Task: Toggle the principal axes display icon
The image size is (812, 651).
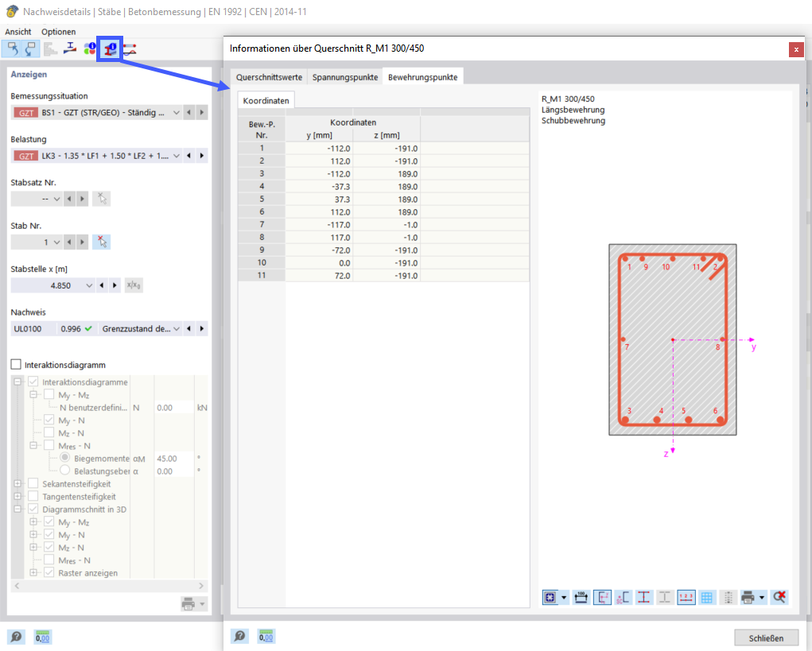Action: coord(602,597)
